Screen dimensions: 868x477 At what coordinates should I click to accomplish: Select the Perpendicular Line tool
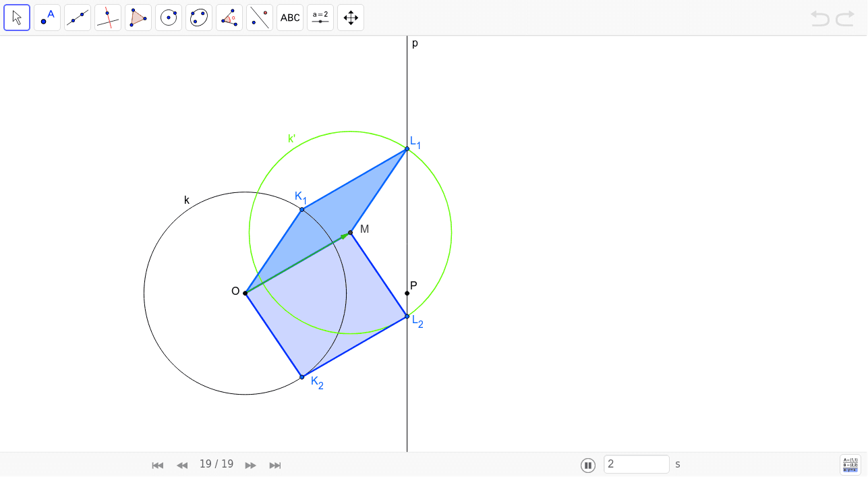pos(108,18)
